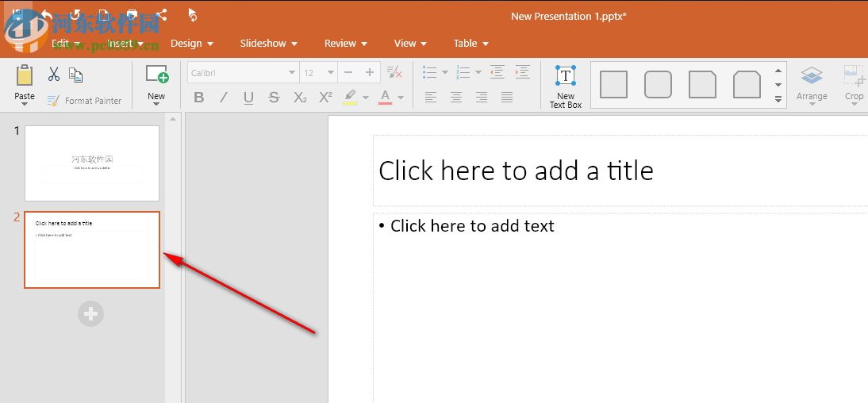Activate the Format Painter tool

(x=84, y=101)
